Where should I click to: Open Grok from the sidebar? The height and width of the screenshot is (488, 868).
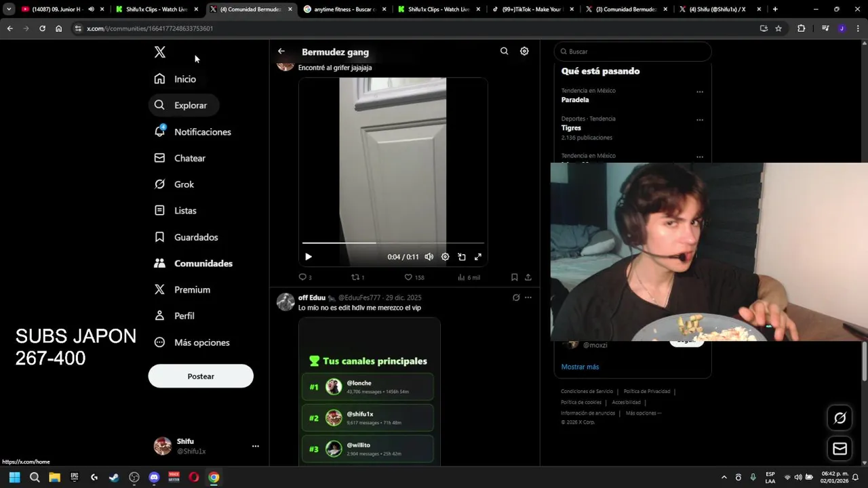point(174,184)
